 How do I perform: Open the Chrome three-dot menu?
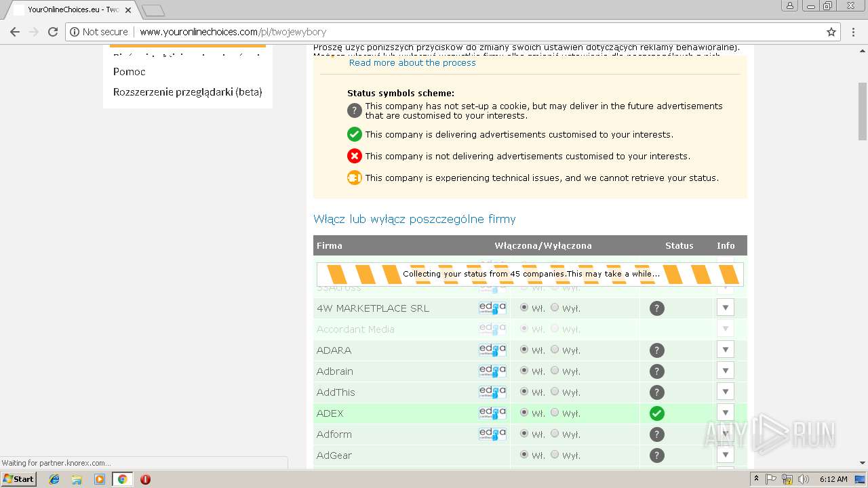854,32
